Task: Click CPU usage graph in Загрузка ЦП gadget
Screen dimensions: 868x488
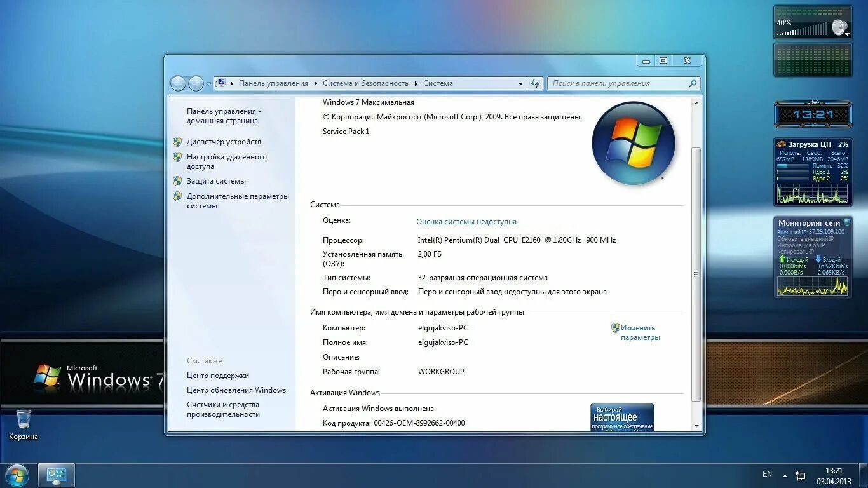Action: point(813,194)
